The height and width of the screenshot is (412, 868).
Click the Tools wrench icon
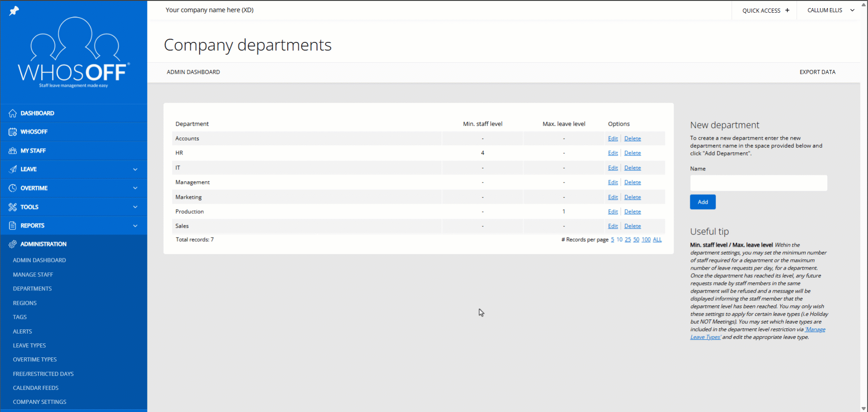click(x=13, y=207)
